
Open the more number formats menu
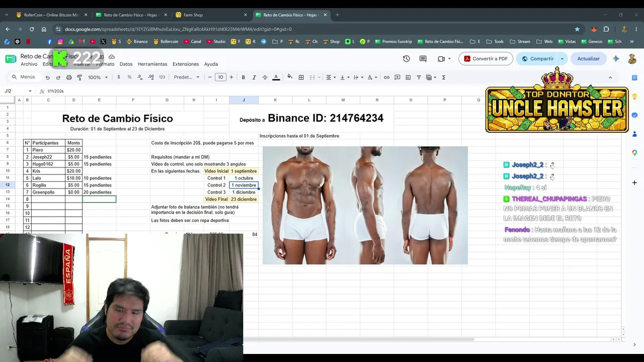point(162,77)
